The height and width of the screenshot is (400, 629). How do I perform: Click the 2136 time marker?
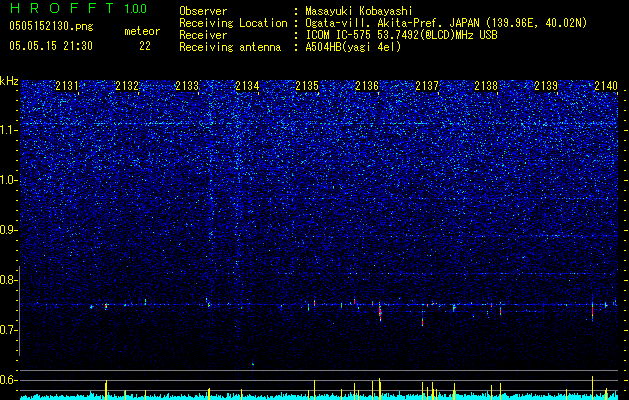pos(367,86)
